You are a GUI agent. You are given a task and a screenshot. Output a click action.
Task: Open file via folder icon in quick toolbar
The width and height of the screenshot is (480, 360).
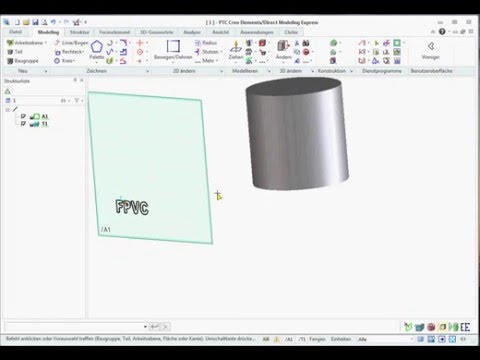pyautogui.click(x=26, y=22)
